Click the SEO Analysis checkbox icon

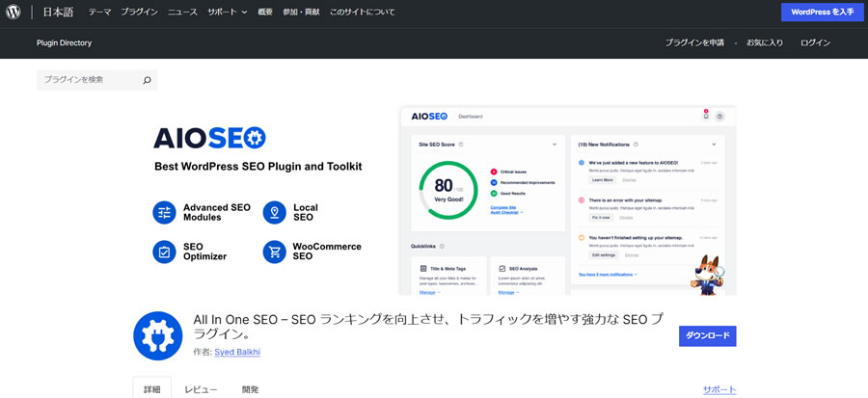[502, 268]
